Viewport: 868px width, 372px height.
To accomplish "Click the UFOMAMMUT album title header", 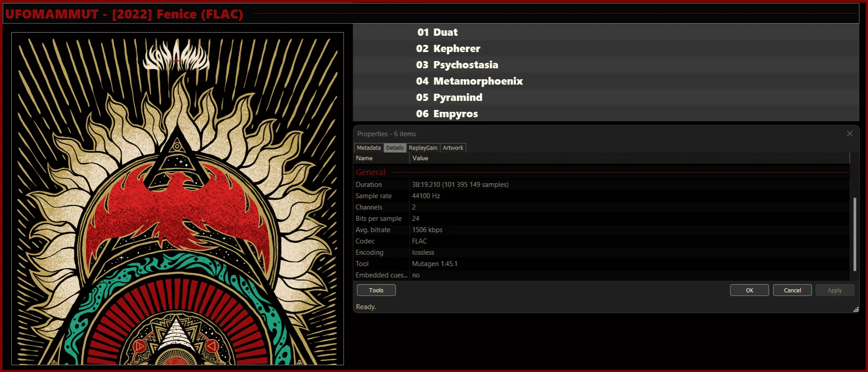I will click(x=124, y=14).
